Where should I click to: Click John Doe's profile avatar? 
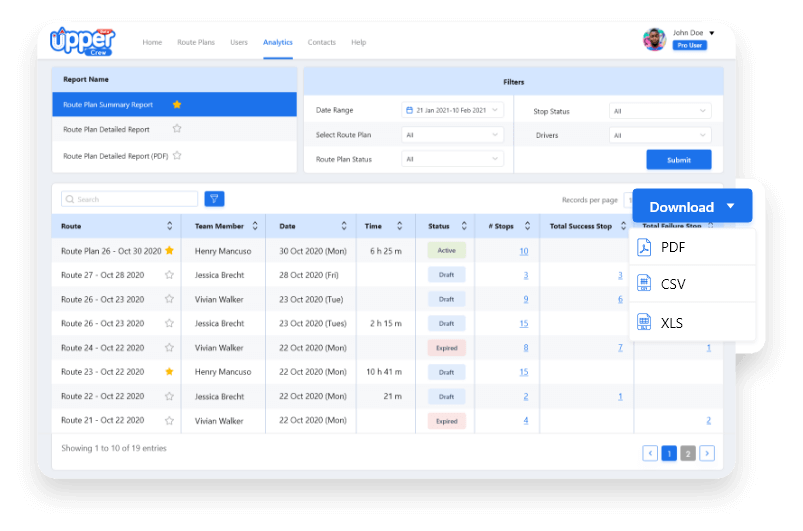(x=654, y=39)
